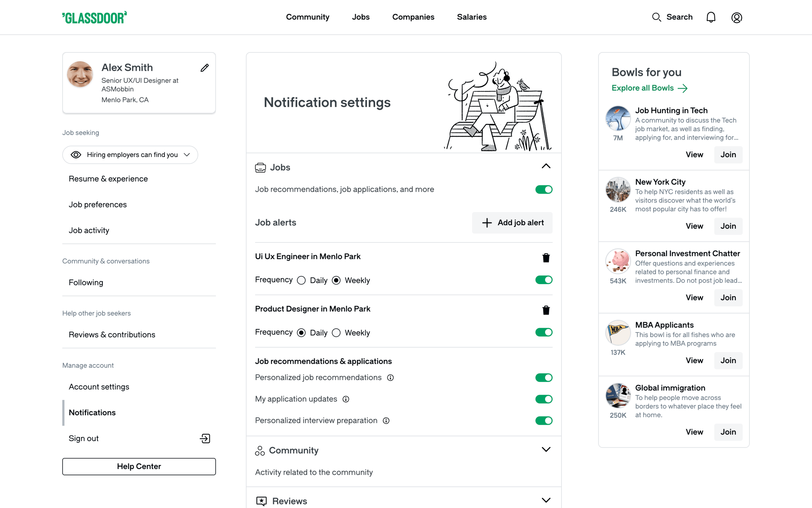
Task: Click the eye icon in job seeking status
Action: point(76,155)
